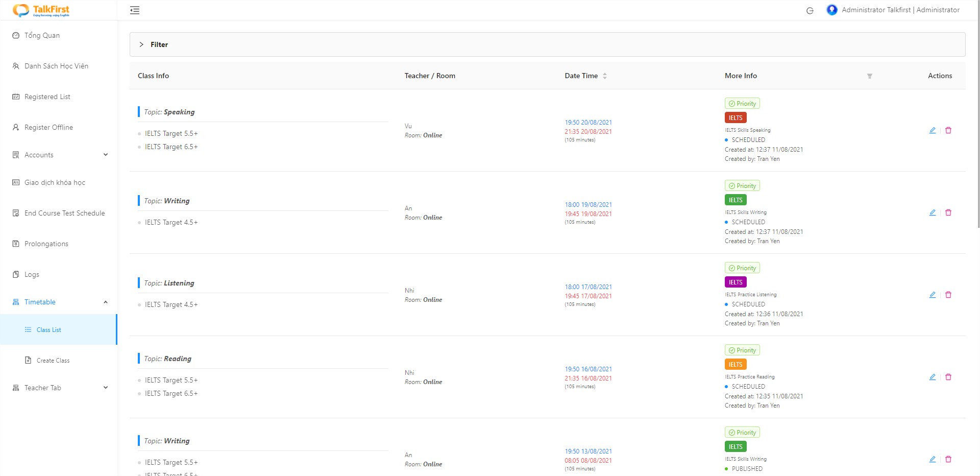Delete the Writing class on 19/08/2021
The width and height of the screenshot is (980, 476).
948,212
